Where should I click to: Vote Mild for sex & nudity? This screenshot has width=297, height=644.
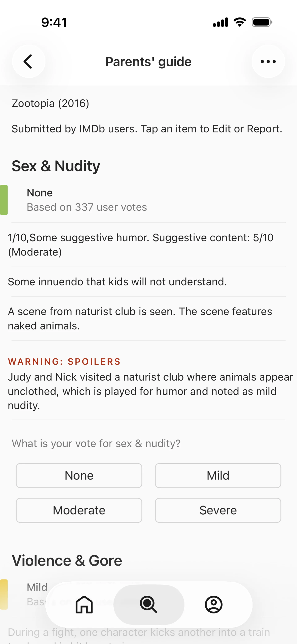click(218, 475)
